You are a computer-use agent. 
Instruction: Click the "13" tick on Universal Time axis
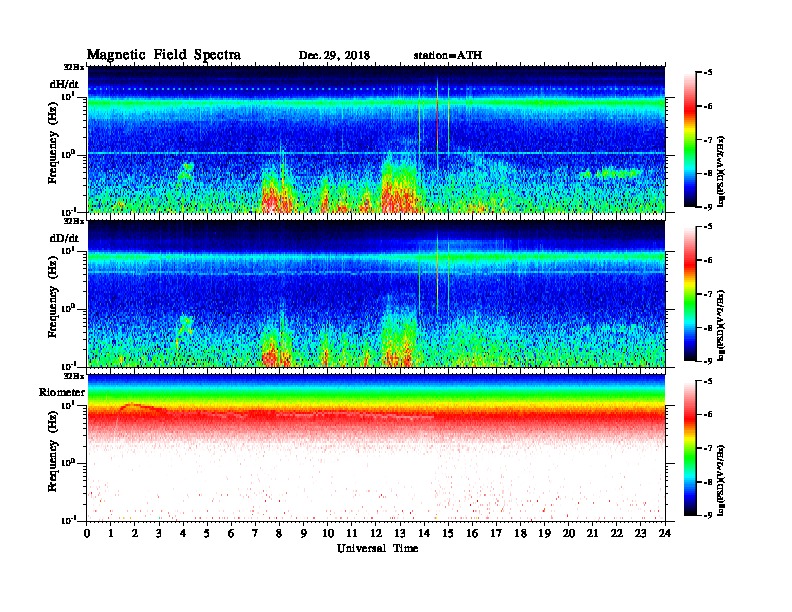pos(400,534)
